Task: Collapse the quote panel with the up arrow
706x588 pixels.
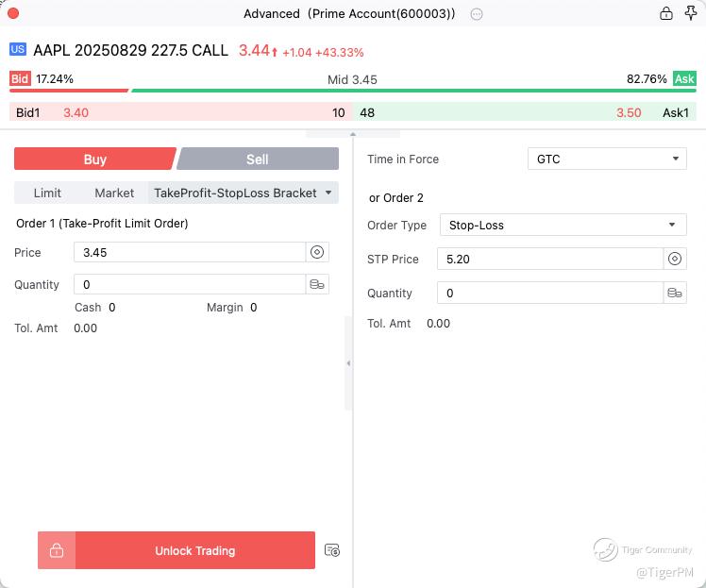Action: coord(353,134)
